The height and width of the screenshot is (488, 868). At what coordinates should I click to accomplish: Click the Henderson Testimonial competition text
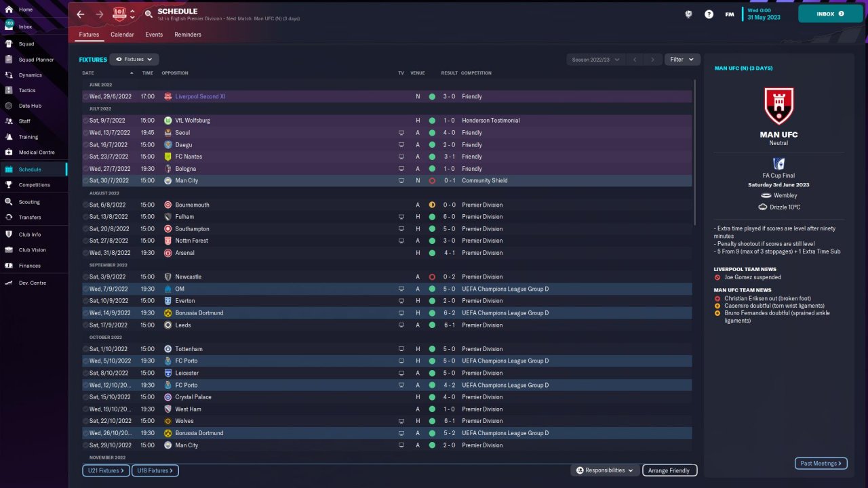pos(491,121)
